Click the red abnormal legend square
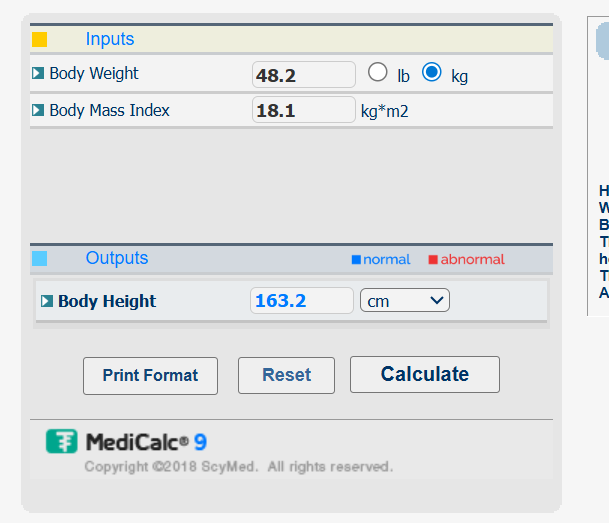The width and height of the screenshot is (609, 523). coord(433,260)
